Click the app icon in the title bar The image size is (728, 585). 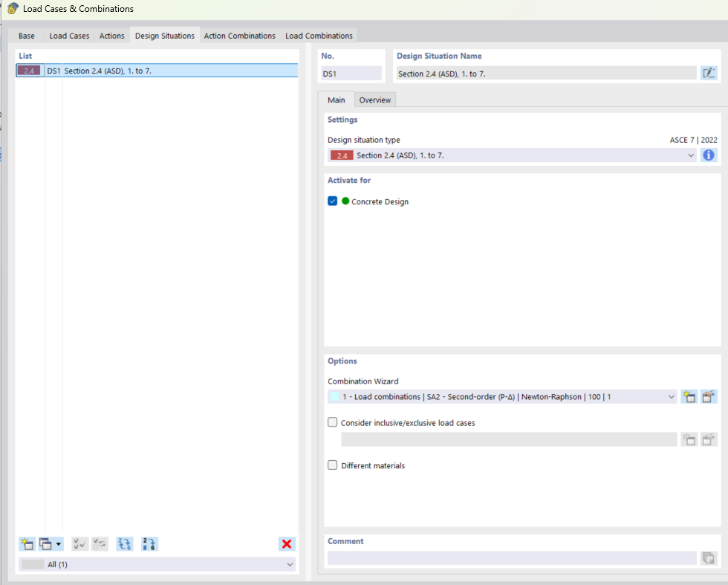pyautogui.click(x=13, y=8)
